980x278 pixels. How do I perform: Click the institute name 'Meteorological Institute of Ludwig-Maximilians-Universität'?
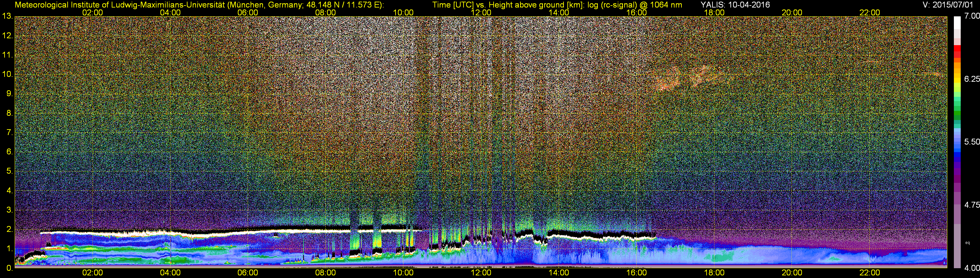pos(120,5)
